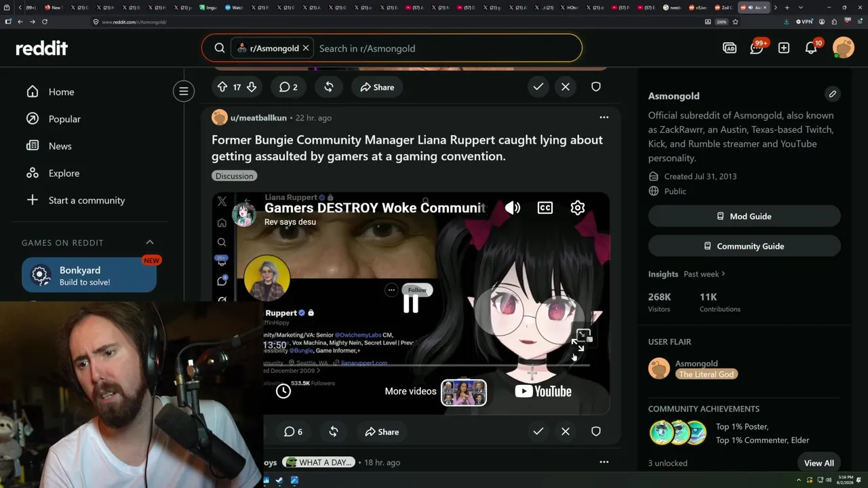Open mod shield on the 2-comment post
The width and height of the screenshot is (868, 488).
[x=596, y=87]
